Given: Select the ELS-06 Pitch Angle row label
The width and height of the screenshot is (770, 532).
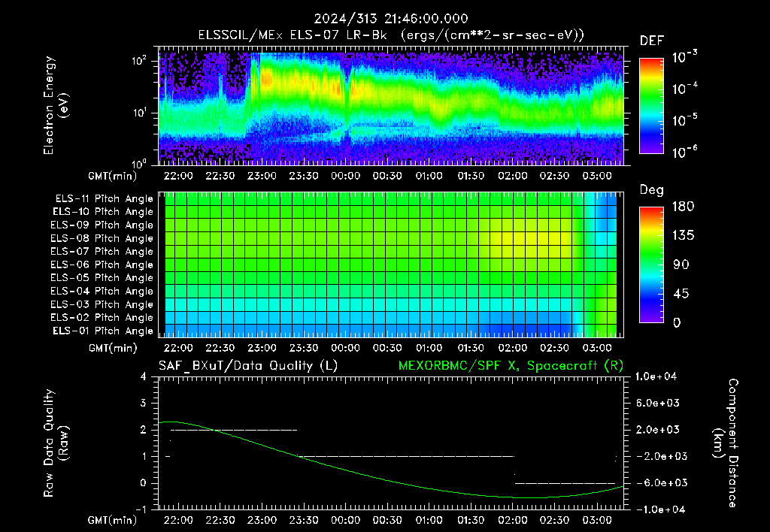Looking at the screenshot, I should (102, 264).
